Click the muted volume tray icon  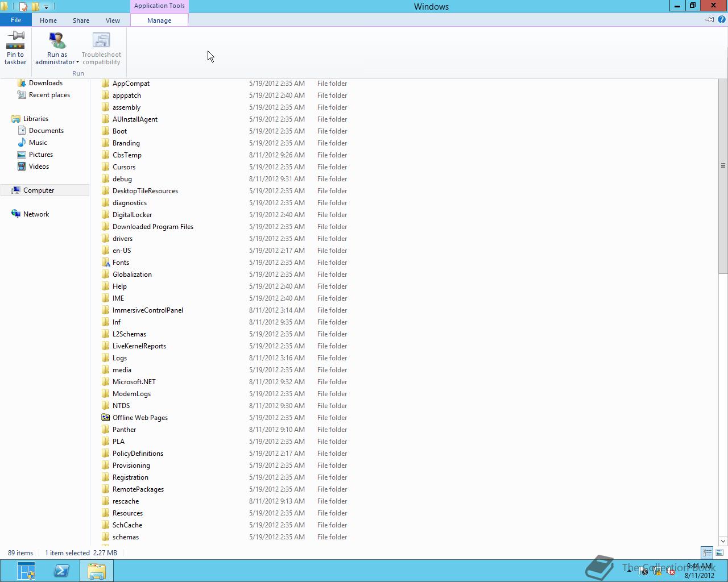(x=671, y=571)
